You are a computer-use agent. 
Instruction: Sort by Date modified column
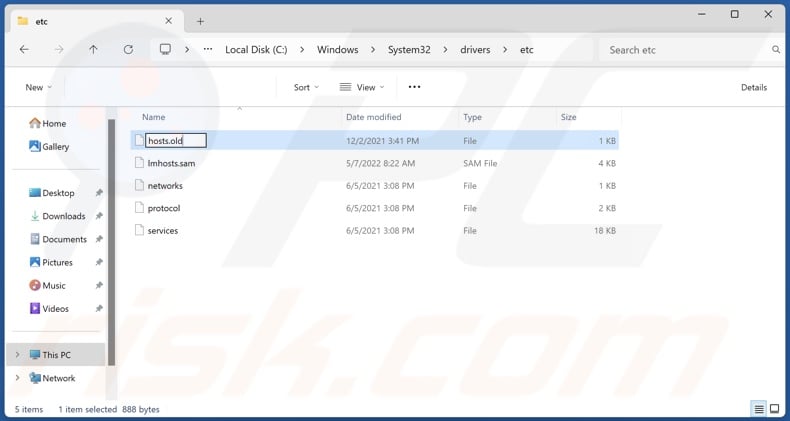pyautogui.click(x=373, y=117)
